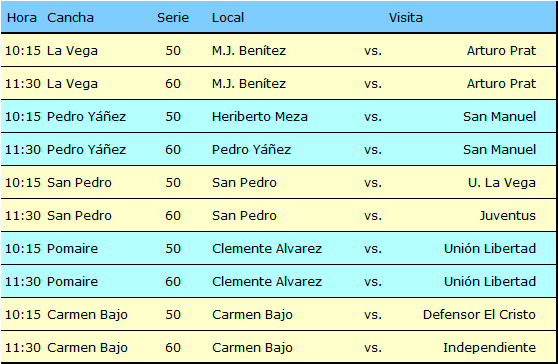Click the Cancha column header
Screen dimensions: 558x364
point(70,17)
